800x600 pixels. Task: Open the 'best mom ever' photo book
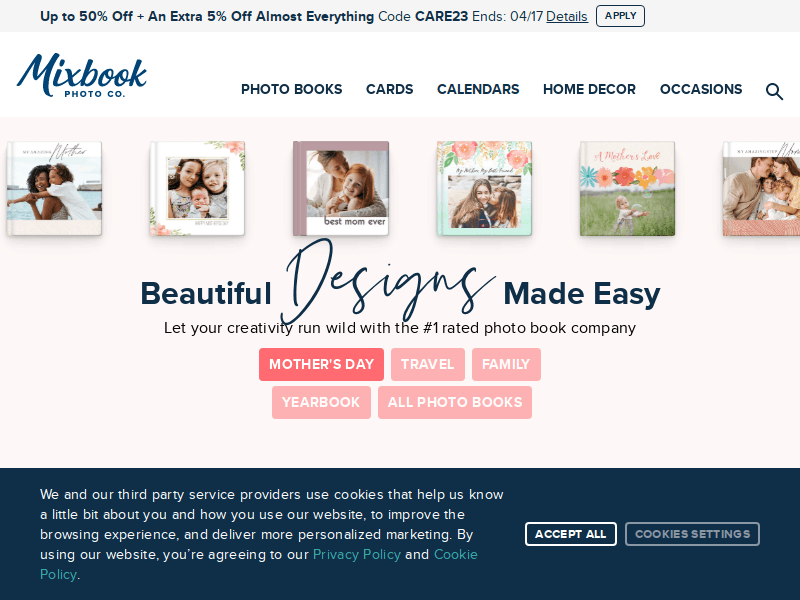[x=341, y=188]
